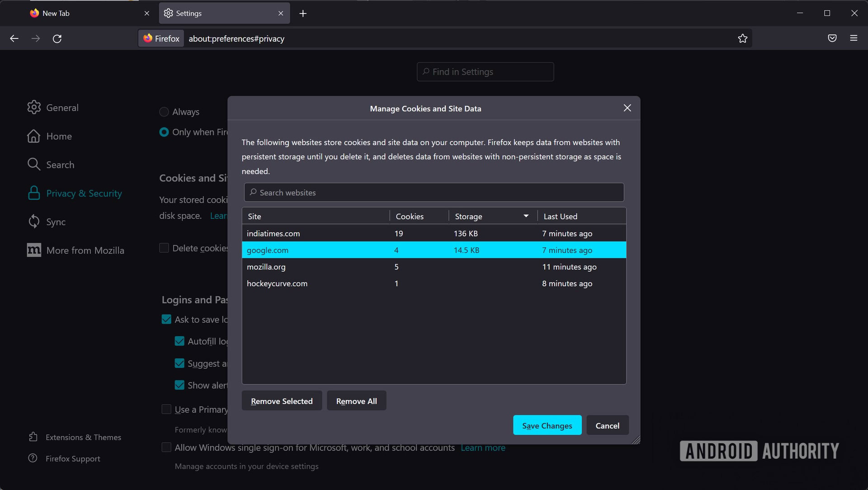Switch to the Settings browser tab
This screenshot has width=868, height=490.
pyautogui.click(x=224, y=14)
